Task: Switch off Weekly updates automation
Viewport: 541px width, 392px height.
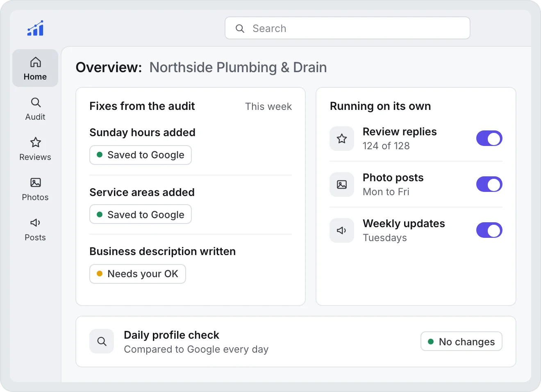Action: pyautogui.click(x=489, y=230)
